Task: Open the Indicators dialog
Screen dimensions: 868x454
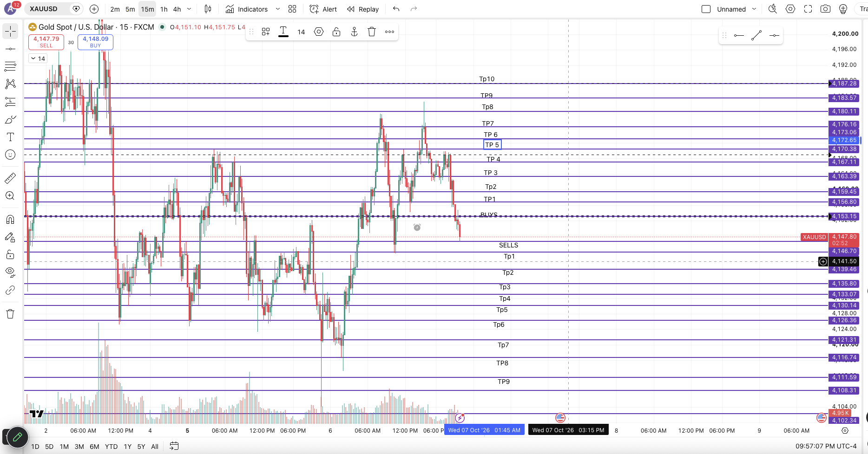Action: (x=247, y=9)
